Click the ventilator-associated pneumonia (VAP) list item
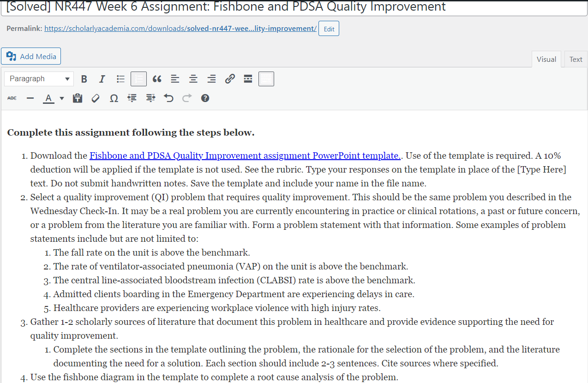The width and height of the screenshot is (588, 383). pyautogui.click(x=231, y=266)
